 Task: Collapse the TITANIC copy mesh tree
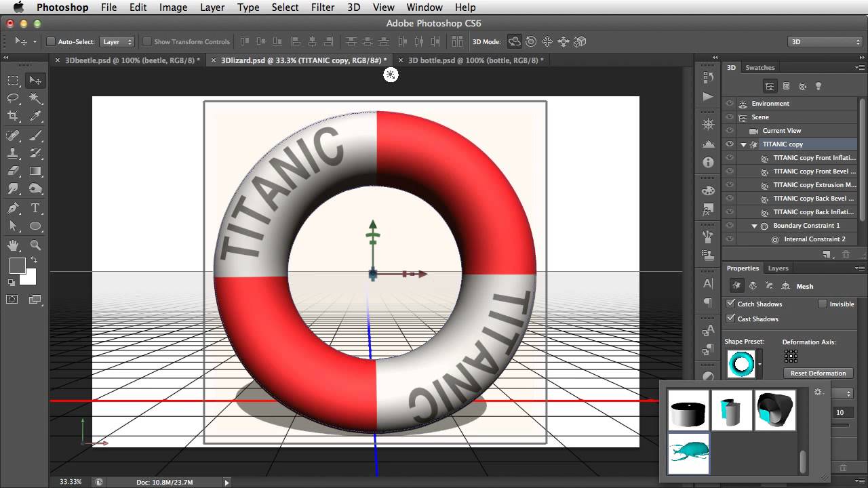(743, 144)
